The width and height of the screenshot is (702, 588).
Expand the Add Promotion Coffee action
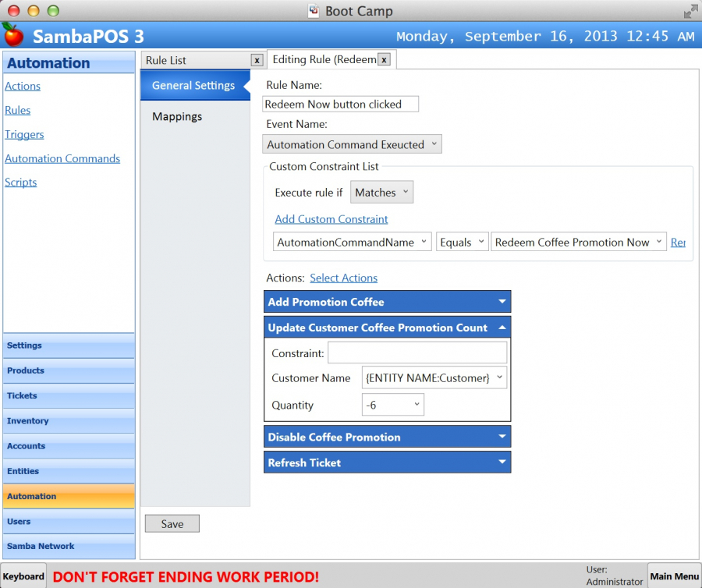tap(502, 302)
